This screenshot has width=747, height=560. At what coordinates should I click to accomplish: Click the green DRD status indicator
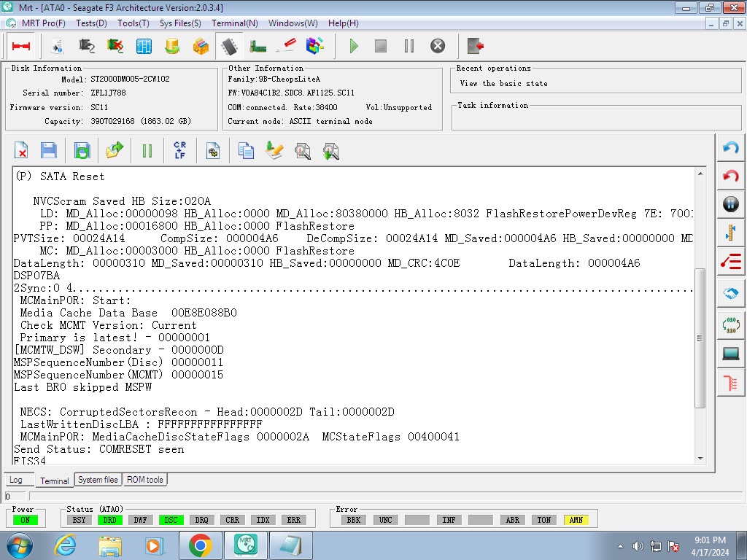coord(109,520)
